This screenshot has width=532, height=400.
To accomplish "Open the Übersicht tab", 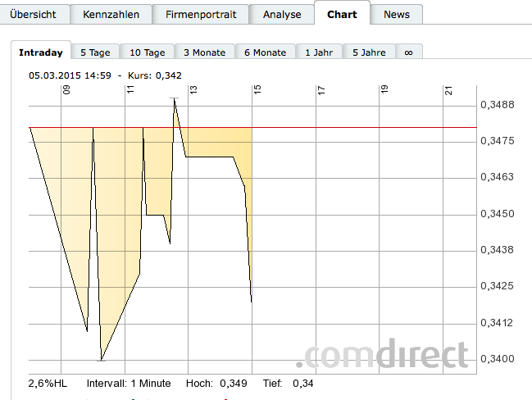I will coord(32,14).
